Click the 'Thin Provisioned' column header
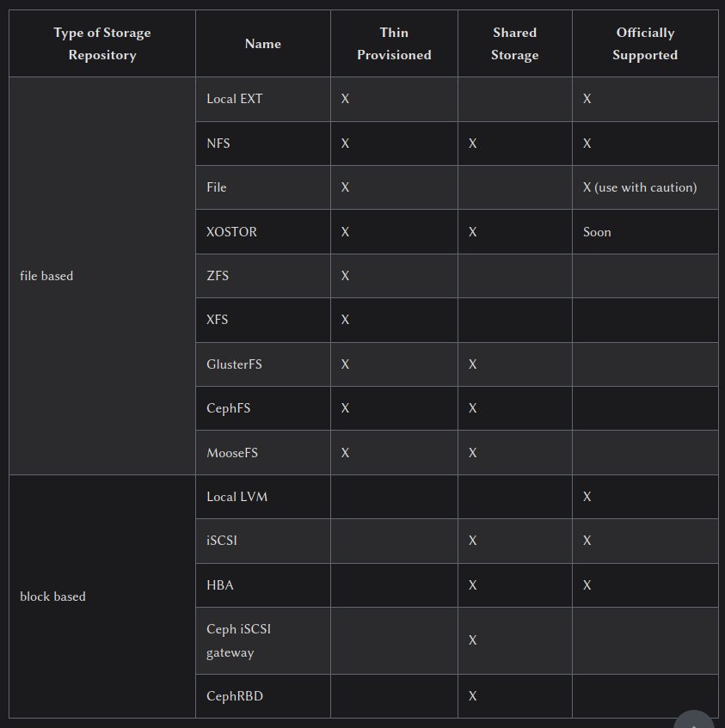 394,44
